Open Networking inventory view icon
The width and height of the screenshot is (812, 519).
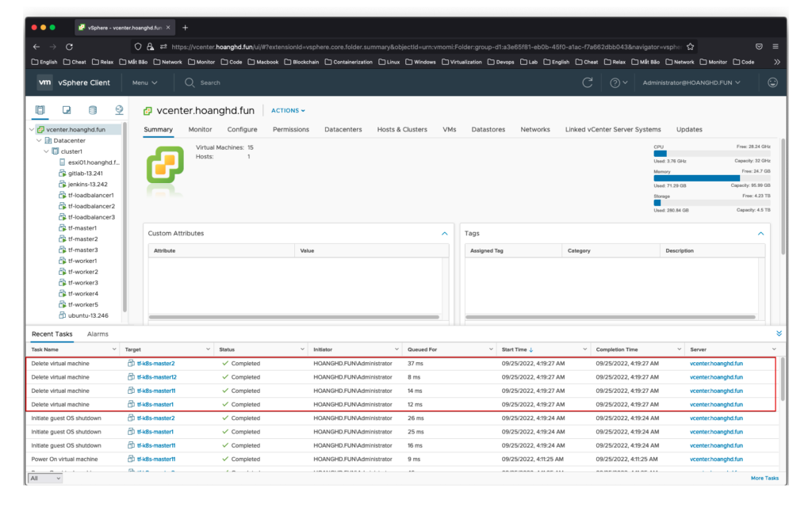pyautogui.click(x=119, y=109)
